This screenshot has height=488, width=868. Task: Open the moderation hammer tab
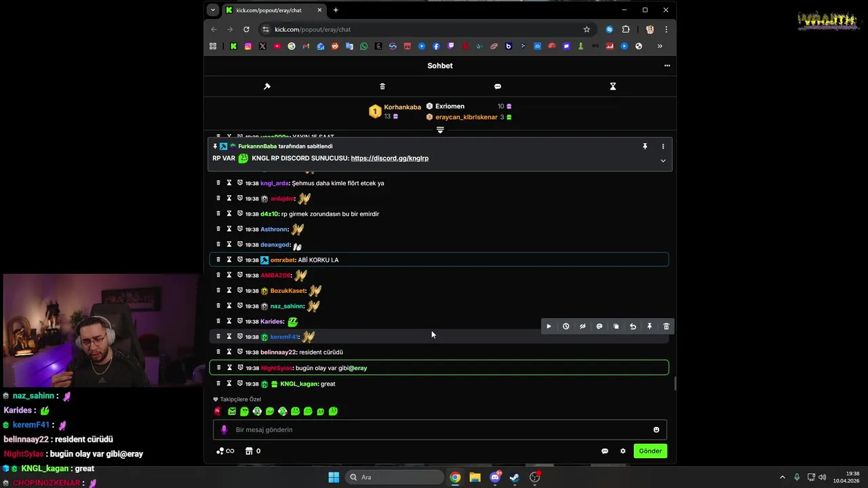click(267, 86)
